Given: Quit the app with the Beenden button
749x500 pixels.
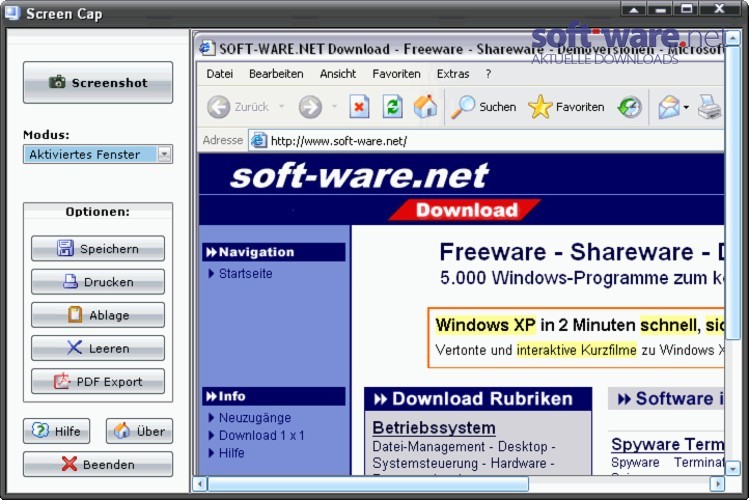Looking at the screenshot, I should tap(98, 464).
